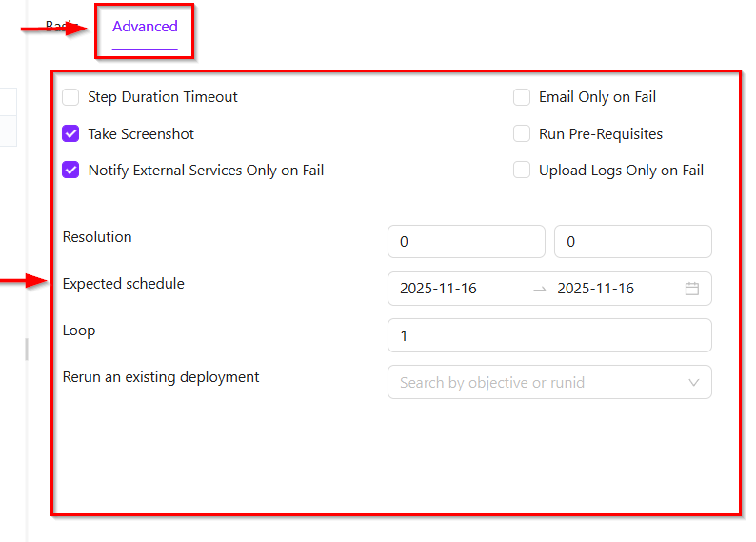The width and height of the screenshot is (756, 542).
Task: Switch to the Advanced tab
Action: tap(145, 27)
